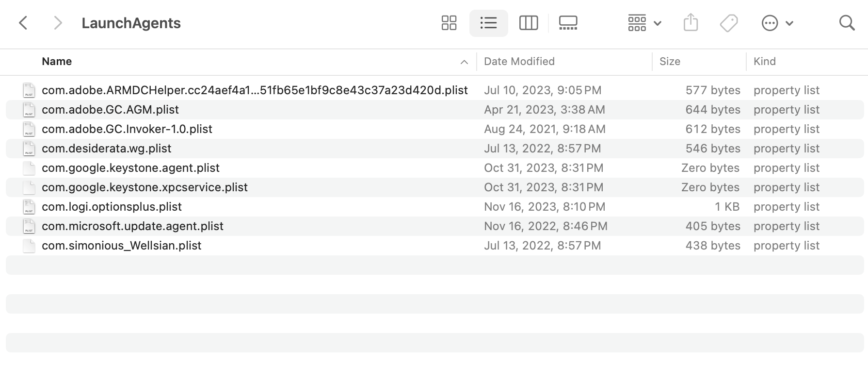The width and height of the screenshot is (868, 367).
Task: Click the Share icon
Action: click(x=691, y=23)
